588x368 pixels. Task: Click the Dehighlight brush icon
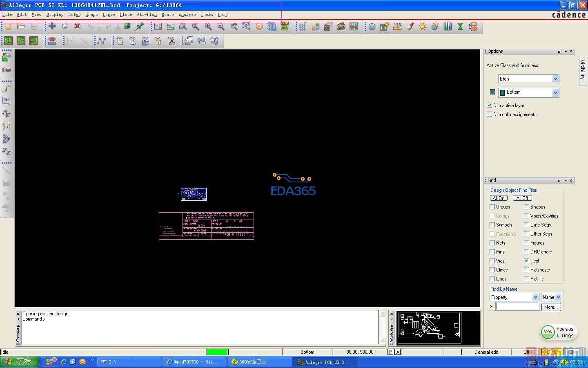(x=410, y=27)
